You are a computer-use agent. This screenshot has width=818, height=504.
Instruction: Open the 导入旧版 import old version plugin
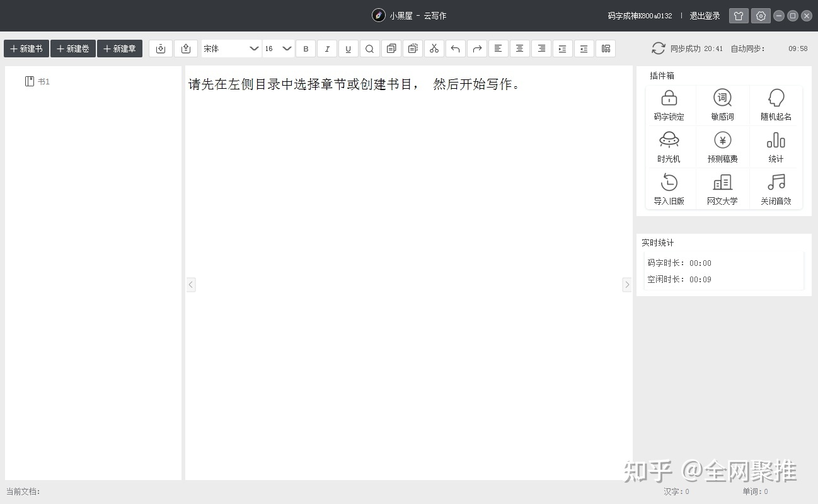tap(669, 190)
